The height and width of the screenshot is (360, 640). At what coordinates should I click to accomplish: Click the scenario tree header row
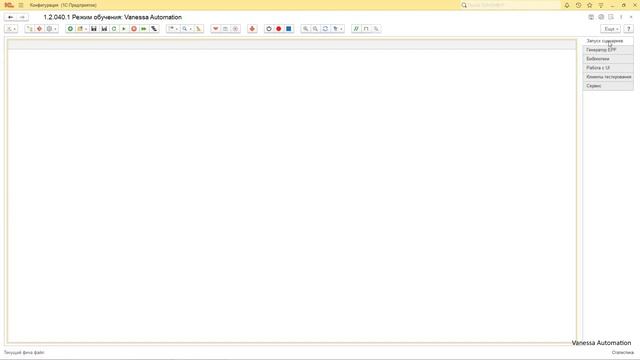point(291,44)
